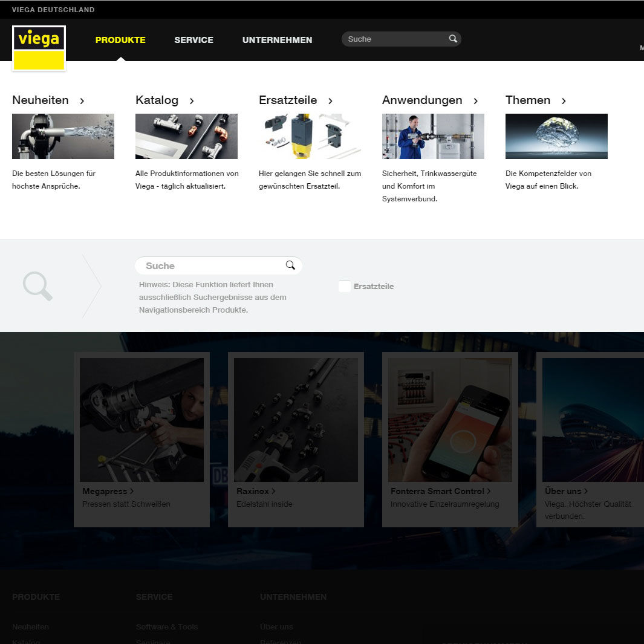Image resolution: width=644 pixels, height=644 pixels.
Task: Click the Katalog fittings thumbnail
Action: click(186, 136)
